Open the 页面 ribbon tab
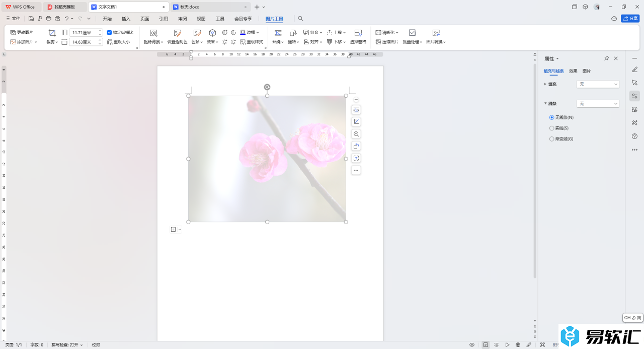The image size is (644, 349). 145,19
